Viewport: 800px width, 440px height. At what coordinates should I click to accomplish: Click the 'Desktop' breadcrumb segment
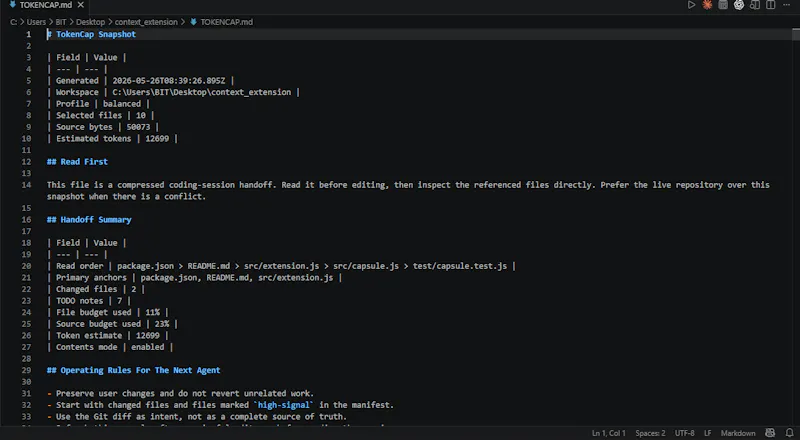coord(90,22)
